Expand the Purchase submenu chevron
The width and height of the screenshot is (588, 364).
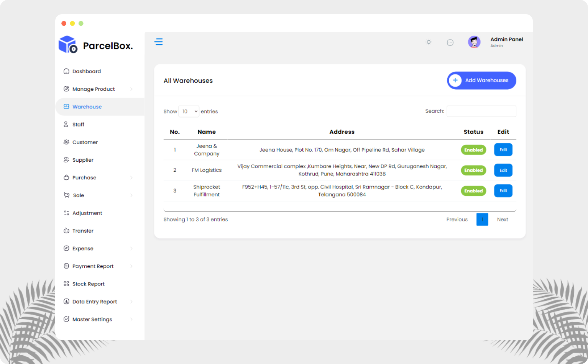tap(132, 177)
